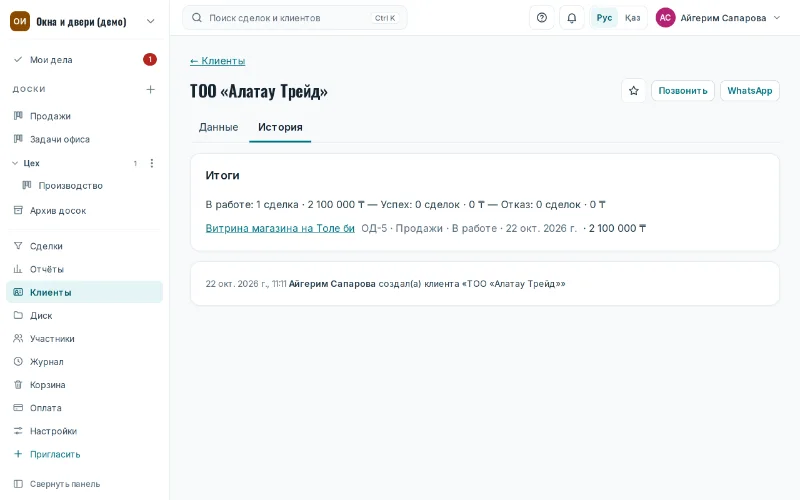Click the Производство board icon
Screen dimensions: 800x500
[27, 185]
